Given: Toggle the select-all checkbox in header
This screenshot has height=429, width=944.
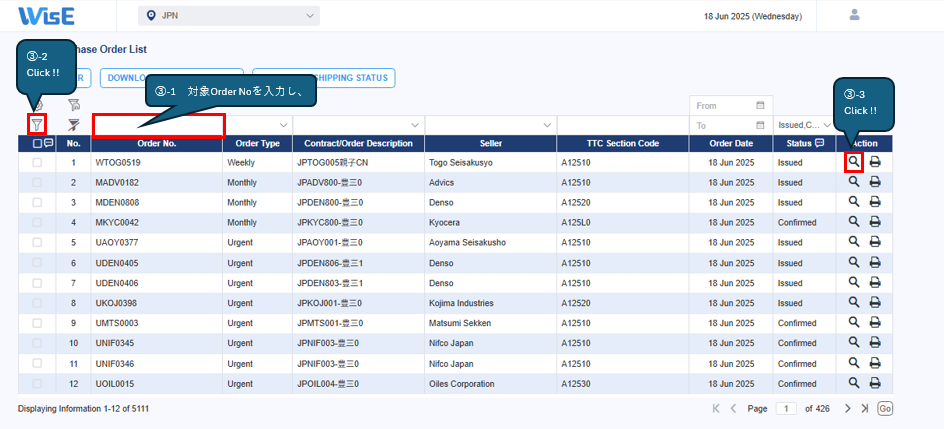Looking at the screenshot, I should (x=37, y=143).
